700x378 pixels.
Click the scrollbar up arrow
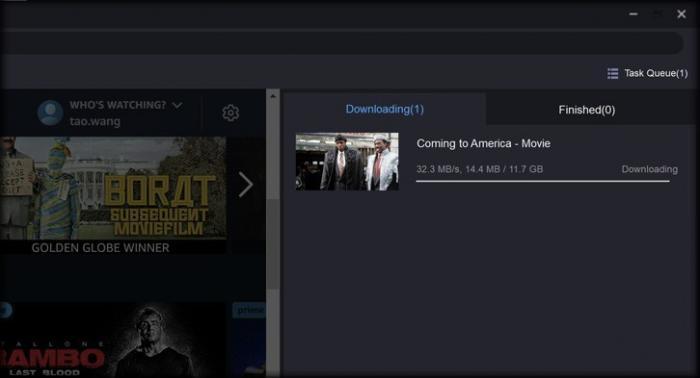click(x=273, y=96)
